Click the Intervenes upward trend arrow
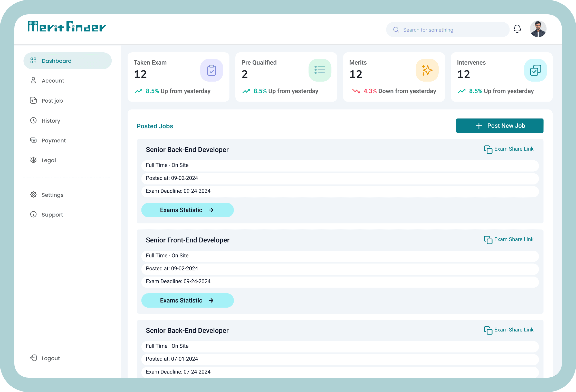The height and width of the screenshot is (392, 576). (462, 91)
